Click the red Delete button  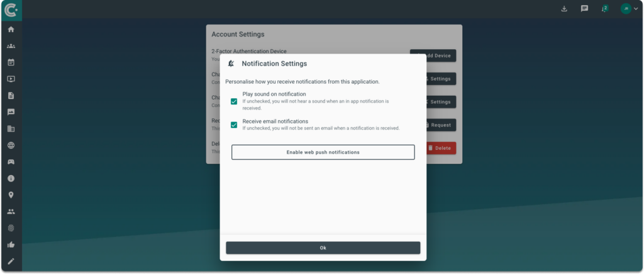pyautogui.click(x=440, y=148)
